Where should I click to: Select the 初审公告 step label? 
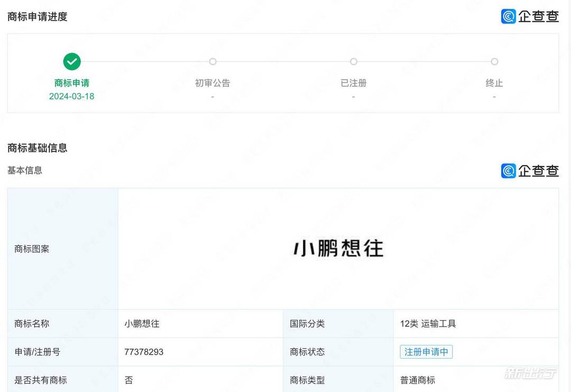tap(213, 83)
